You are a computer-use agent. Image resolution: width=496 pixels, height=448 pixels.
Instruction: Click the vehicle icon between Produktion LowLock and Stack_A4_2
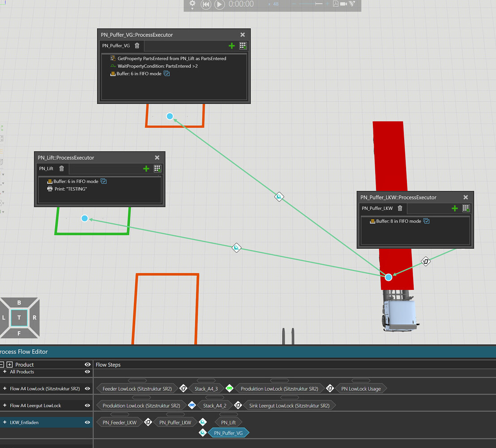192,405
